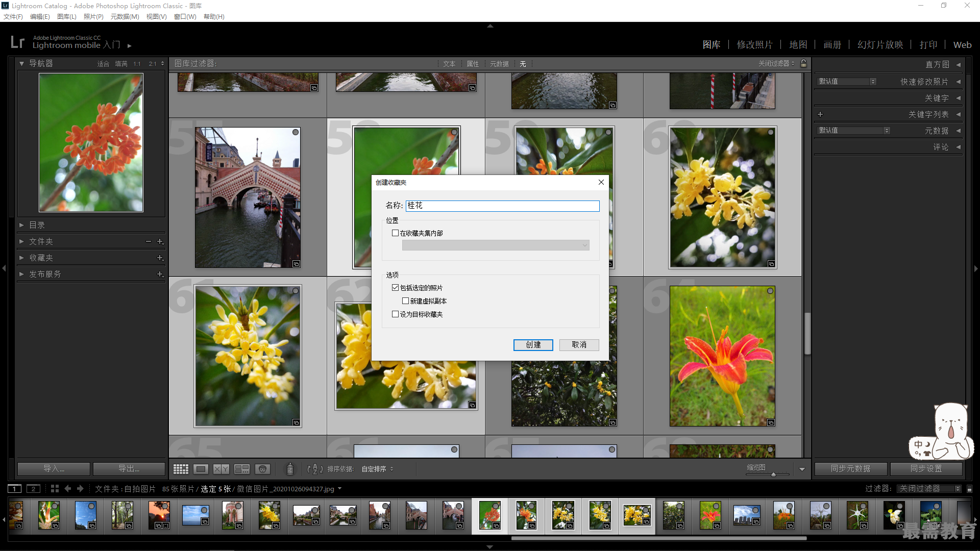Open Quick Develop 默认值 preset dropdown
The height and width of the screenshot is (551, 980).
(x=847, y=81)
